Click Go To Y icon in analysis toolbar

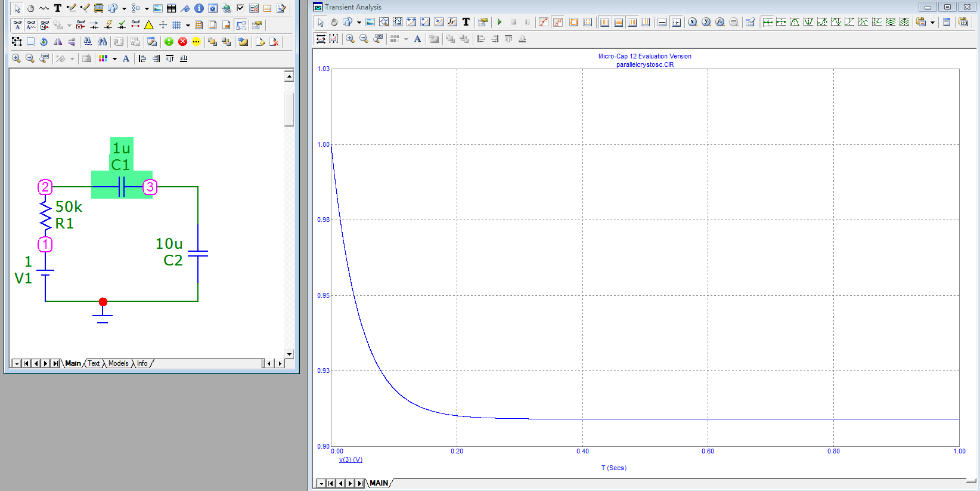coord(706,22)
